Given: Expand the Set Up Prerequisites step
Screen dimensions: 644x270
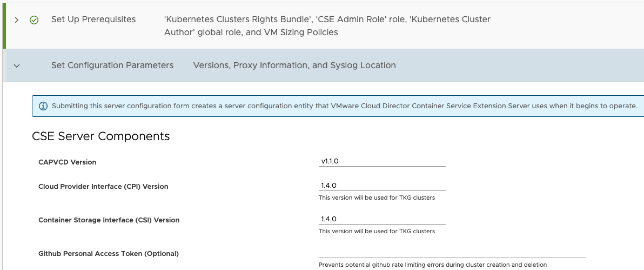Looking at the screenshot, I should pyautogui.click(x=17, y=20).
